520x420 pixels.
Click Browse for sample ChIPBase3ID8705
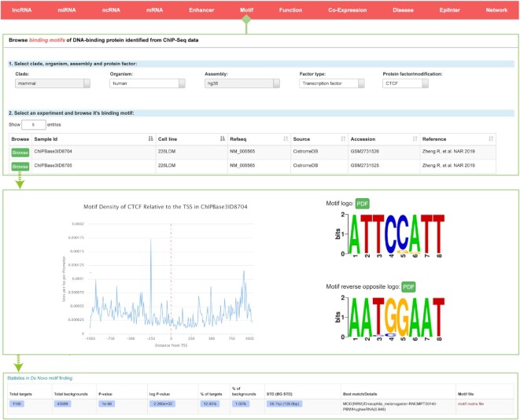[20, 166]
